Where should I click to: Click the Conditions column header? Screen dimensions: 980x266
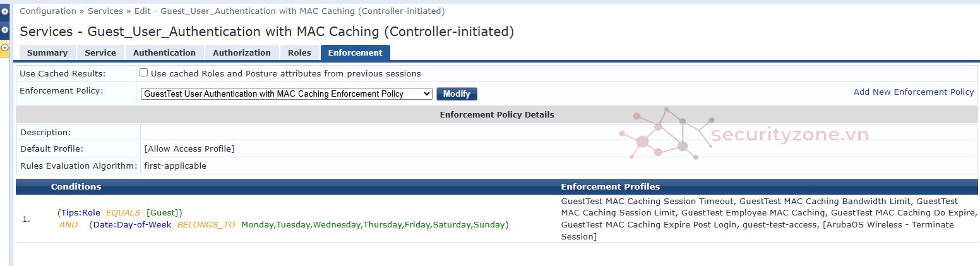pos(76,187)
